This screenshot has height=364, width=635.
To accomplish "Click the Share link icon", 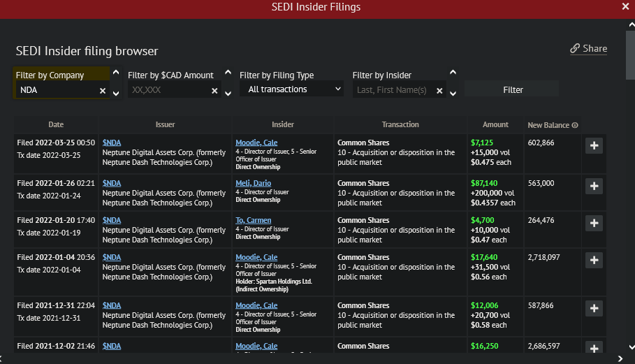I will (575, 49).
